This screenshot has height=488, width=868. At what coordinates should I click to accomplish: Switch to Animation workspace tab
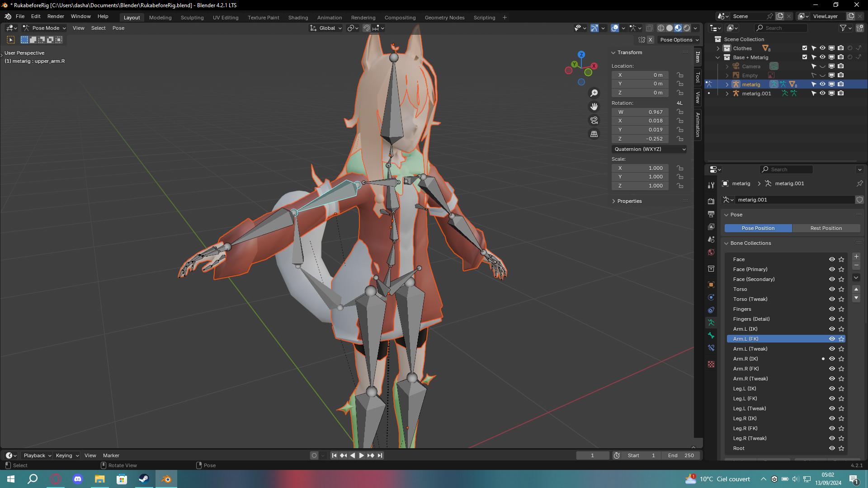pyautogui.click(x=329, y=18)
